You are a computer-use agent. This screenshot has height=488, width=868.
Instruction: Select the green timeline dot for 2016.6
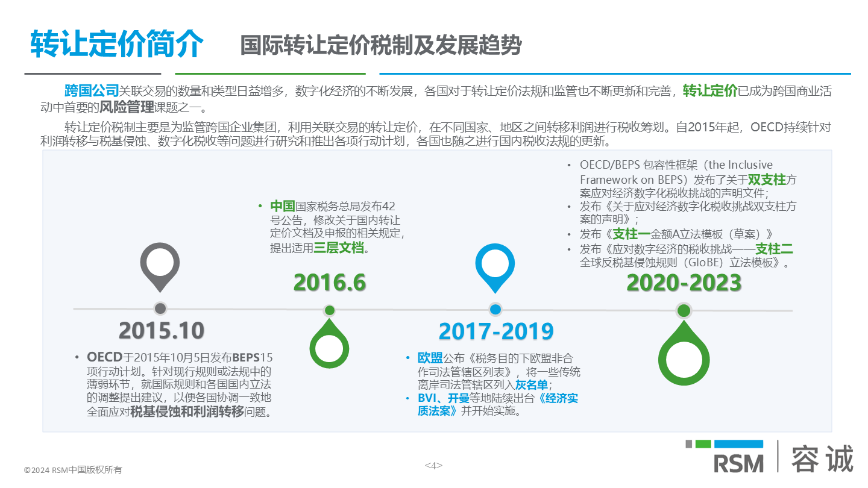[x=329, y=310]
